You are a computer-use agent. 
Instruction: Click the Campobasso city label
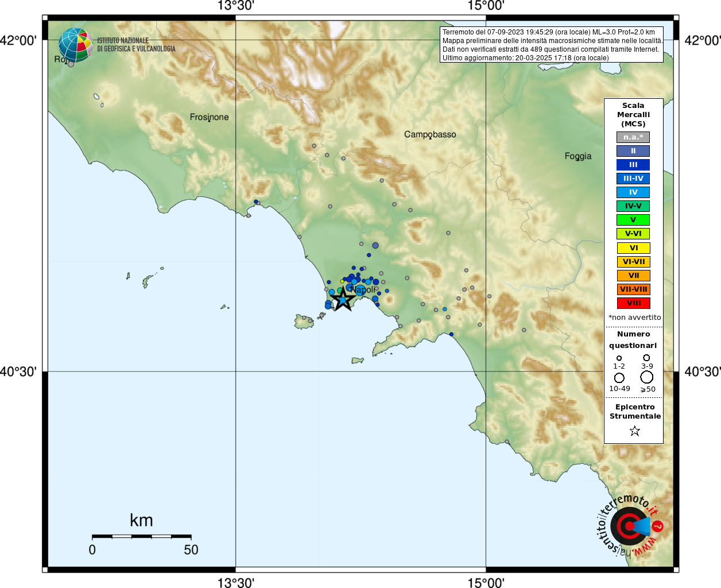(430, 134)
